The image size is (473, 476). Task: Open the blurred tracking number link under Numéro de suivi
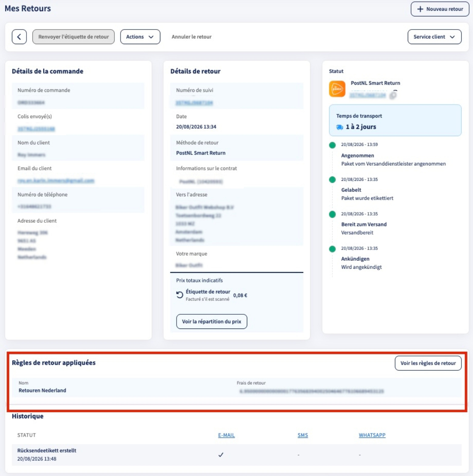pyautogui.click(x=194, y=103)
